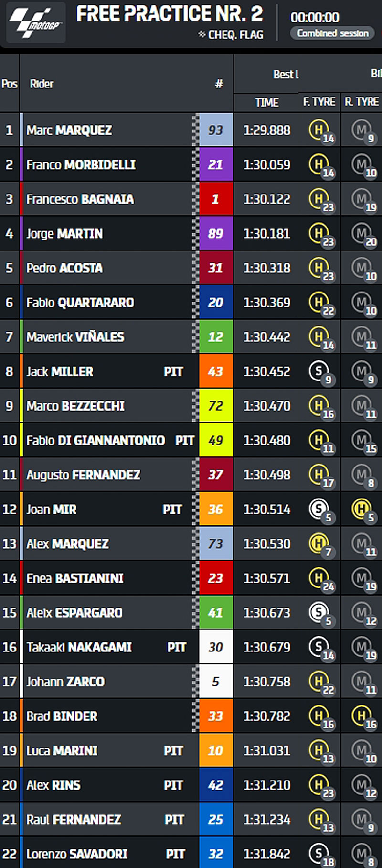Click the Combined session badge
The height and width of the screenshot is (868, 382).
[x=333, y=33]
